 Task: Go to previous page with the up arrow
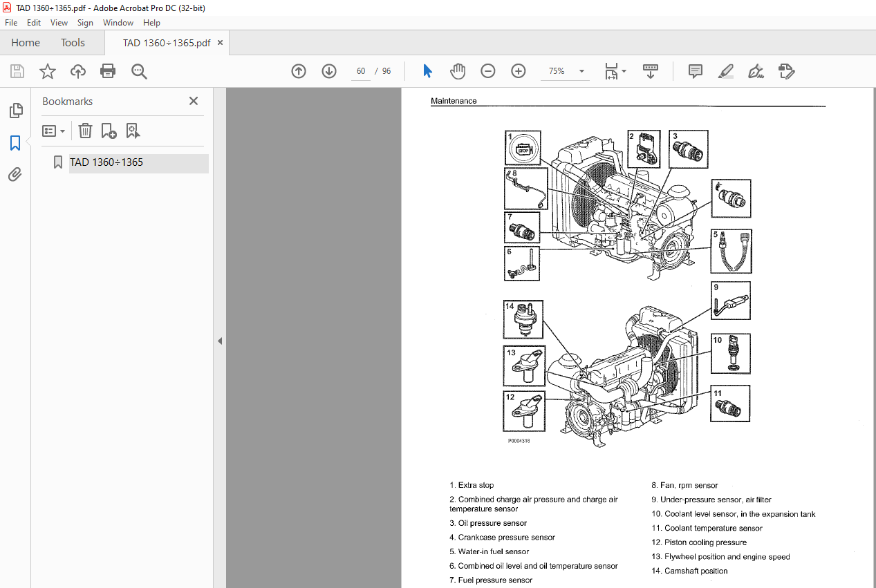click(x=299, y=71)
